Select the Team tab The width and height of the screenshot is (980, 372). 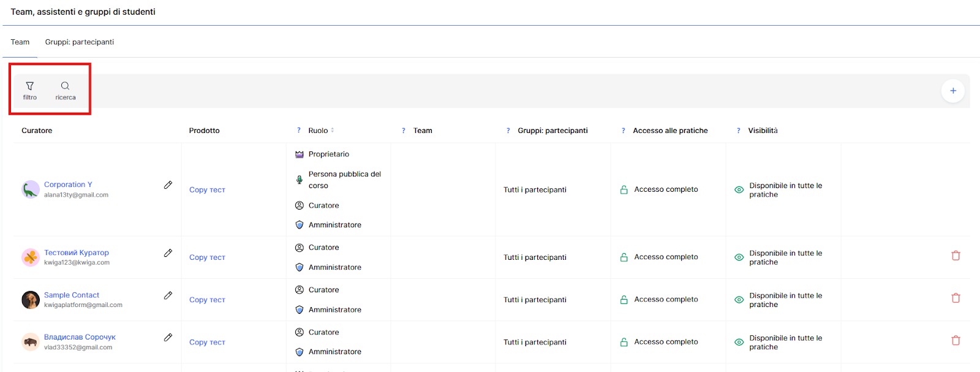pos(20,42)
